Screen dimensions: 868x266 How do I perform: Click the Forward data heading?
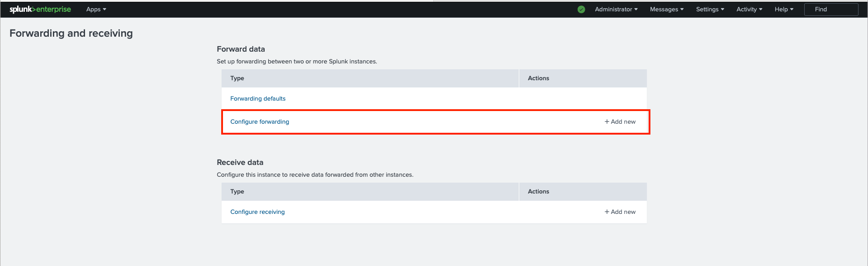241,49
